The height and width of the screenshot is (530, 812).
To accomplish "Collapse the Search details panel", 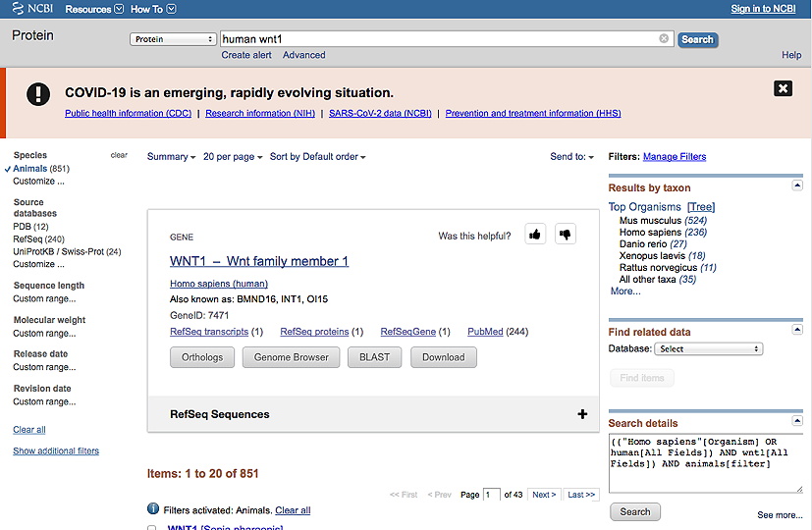I will pos(797,422).
